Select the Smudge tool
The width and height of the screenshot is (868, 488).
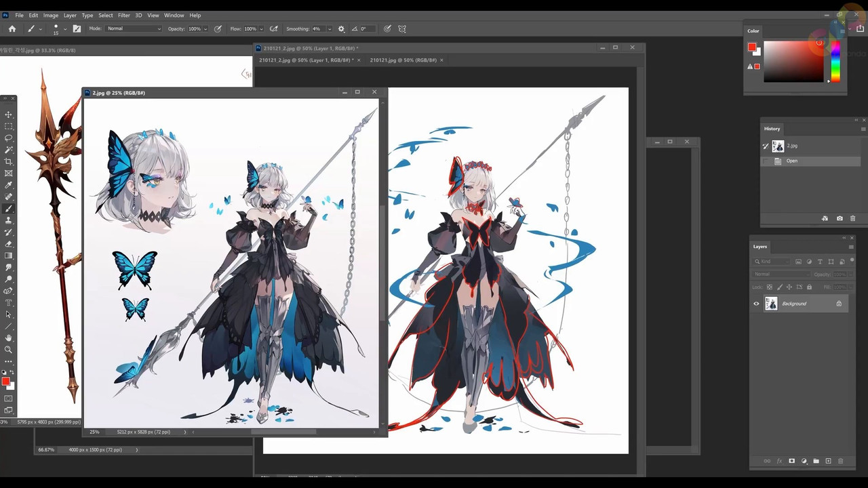coord(8,267)
